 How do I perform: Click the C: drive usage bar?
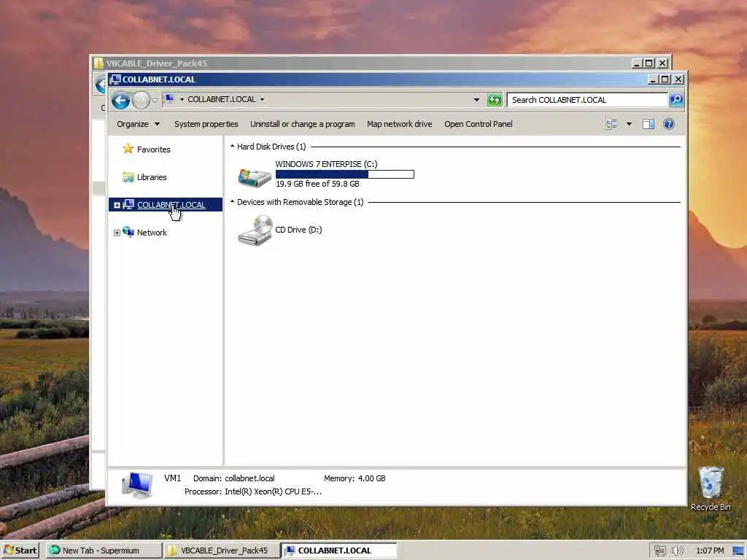pyautogui.click(x=345, y=174)
